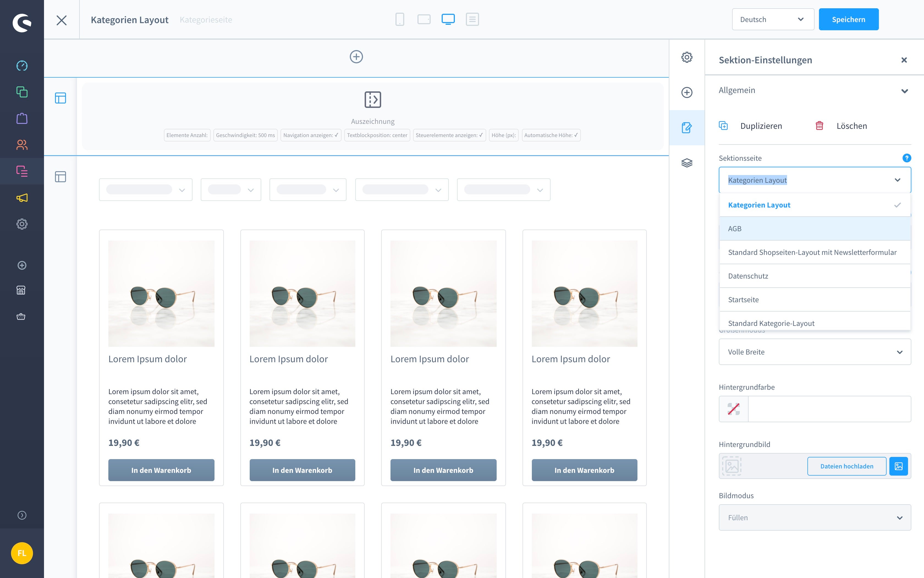This screenshot has width=924, height=578.
Task: Click Löschen to delete section
Action: click(841, 126)
